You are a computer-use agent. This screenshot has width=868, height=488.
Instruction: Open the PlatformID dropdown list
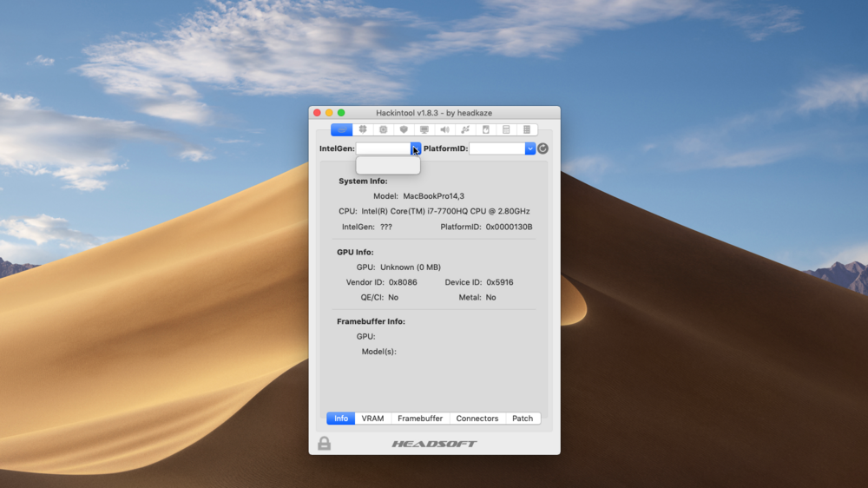[529, 148]
